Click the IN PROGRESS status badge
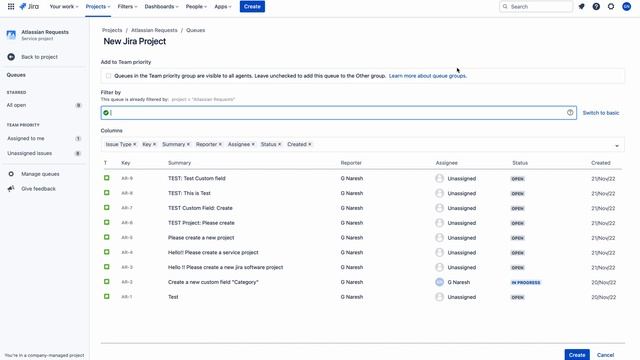Viewport: 640px width, 360px height. click(526, 282)
